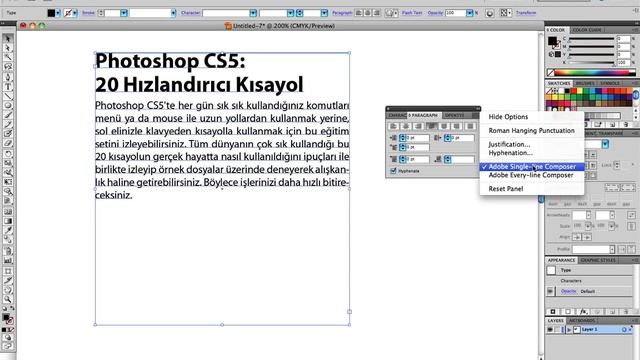
Task: Select the Selection tool (black arrow)
Action: 8,38
